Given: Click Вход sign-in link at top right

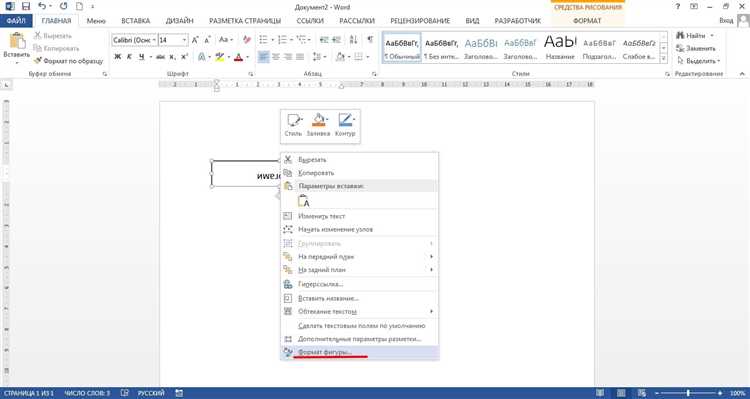Looking at the screenshot, I should tap(726, 21).
